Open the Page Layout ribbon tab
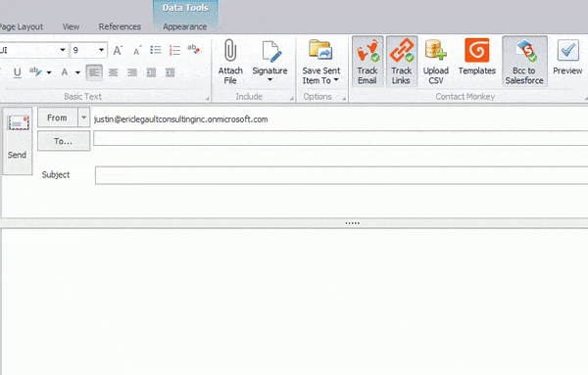This screenshot has width=588, height=375. [x=22, y=26]
